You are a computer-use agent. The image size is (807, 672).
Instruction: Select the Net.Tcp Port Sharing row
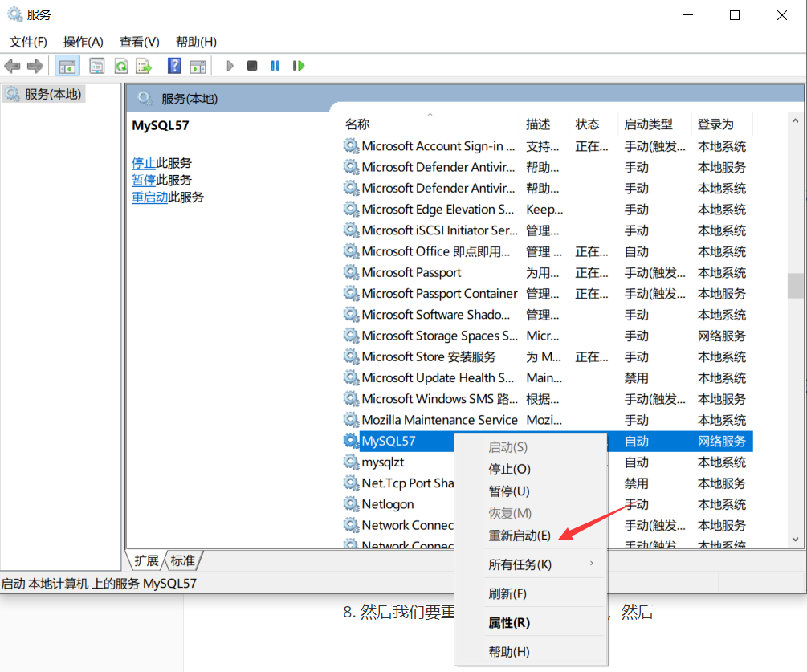pyautogui.click(x=398, y=483)
